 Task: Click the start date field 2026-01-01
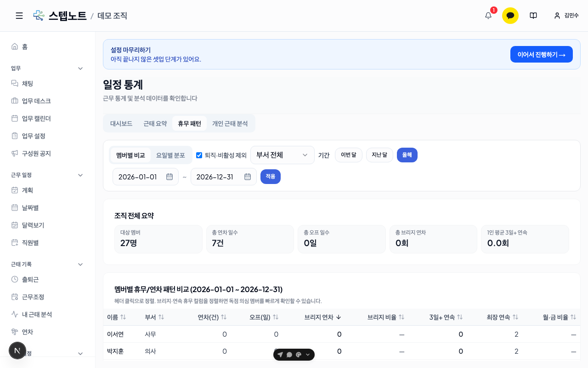146,177
